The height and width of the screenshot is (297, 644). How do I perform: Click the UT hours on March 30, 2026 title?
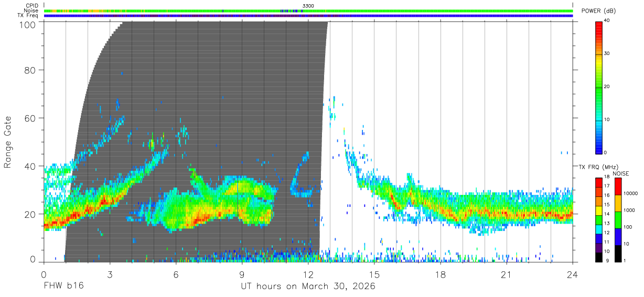[308, 287]
